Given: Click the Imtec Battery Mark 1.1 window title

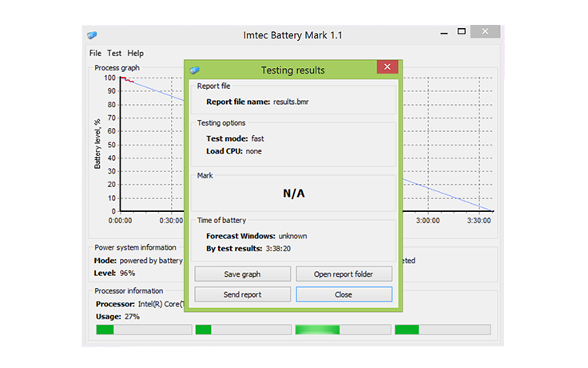Looking at the screenshot, I should pyautogui.click(x=293, y=35).
